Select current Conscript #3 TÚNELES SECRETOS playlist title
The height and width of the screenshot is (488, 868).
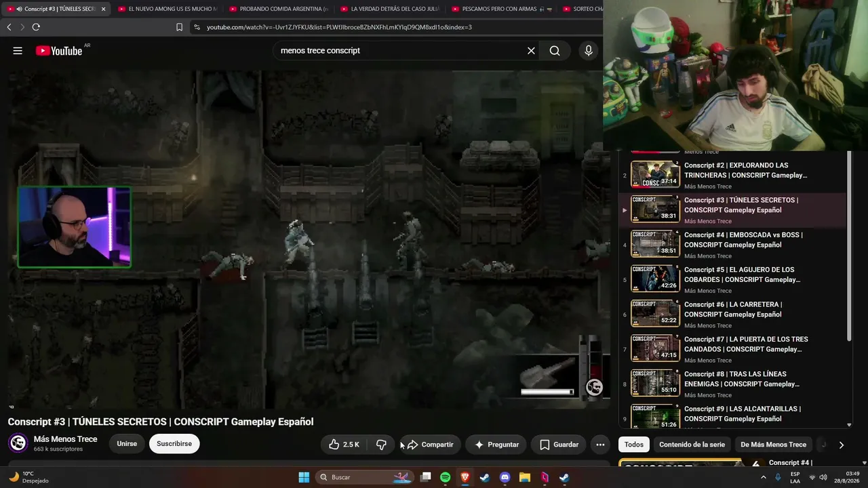click(x=741, y=205)
